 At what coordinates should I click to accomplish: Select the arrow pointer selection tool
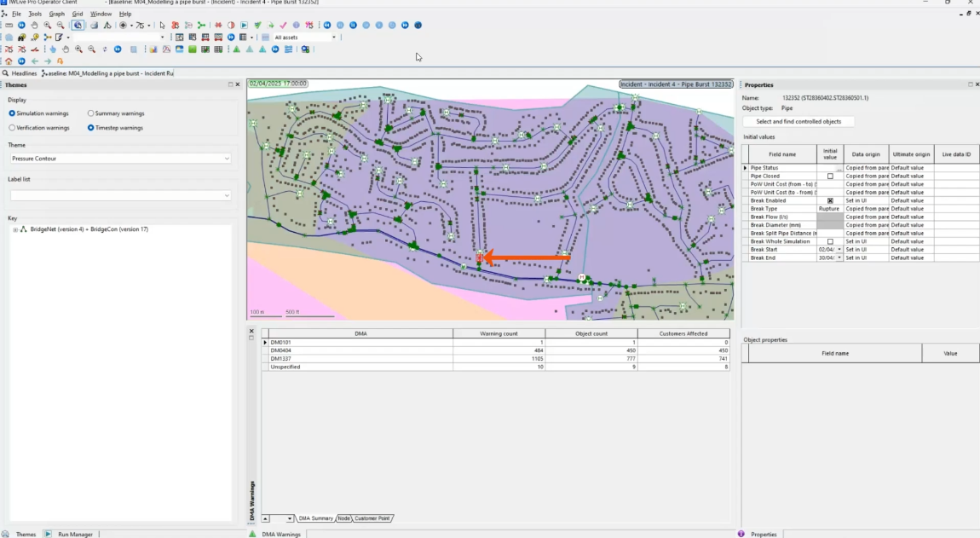tap(162, 26)
